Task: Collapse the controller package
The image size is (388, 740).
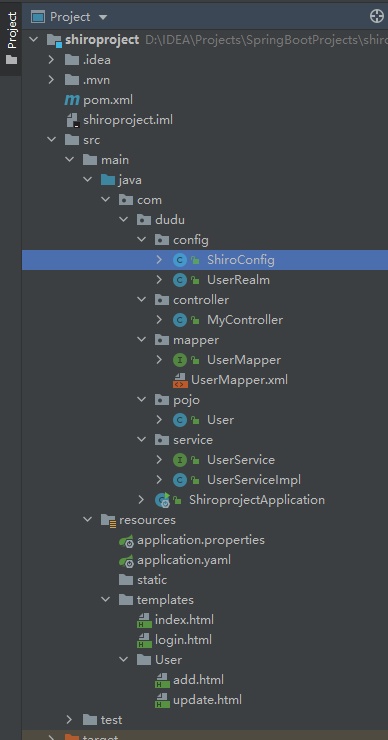Action: point(141,300)
